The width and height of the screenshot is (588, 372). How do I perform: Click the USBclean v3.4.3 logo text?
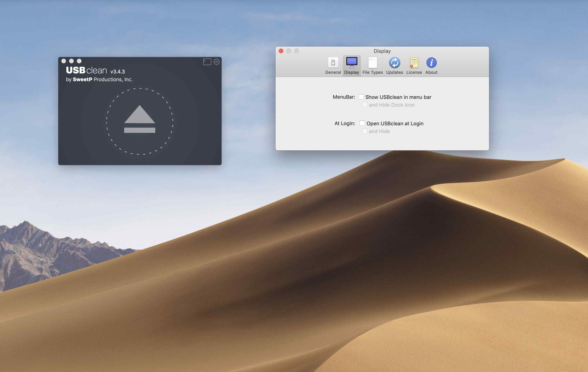click(x=95, y=70)
